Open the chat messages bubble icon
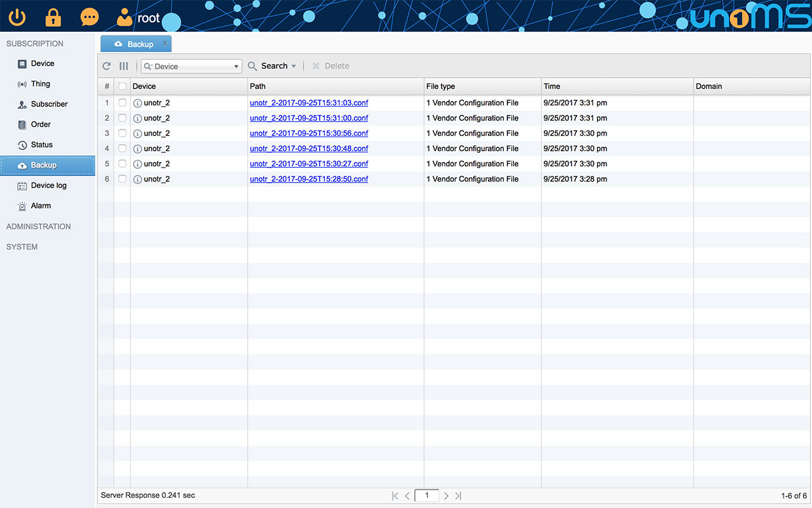 (90, 17)
